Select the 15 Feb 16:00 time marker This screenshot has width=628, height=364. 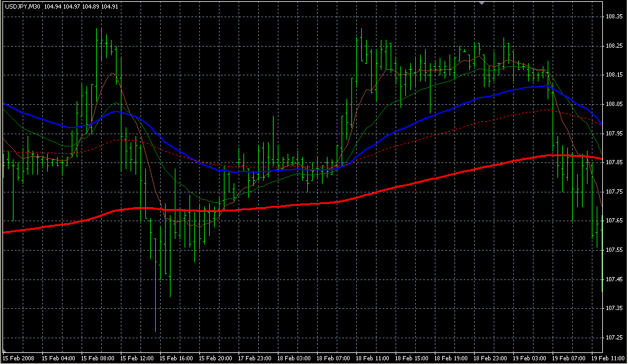177,357
